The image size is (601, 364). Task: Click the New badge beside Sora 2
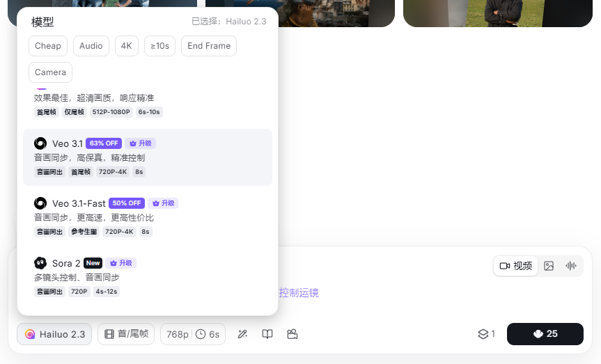pyautogui.click(x=93, y=263)
